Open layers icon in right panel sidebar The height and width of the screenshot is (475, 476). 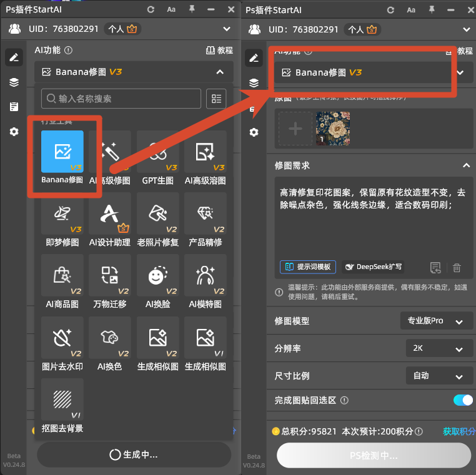pyautogui.click(x=254, y=83)
